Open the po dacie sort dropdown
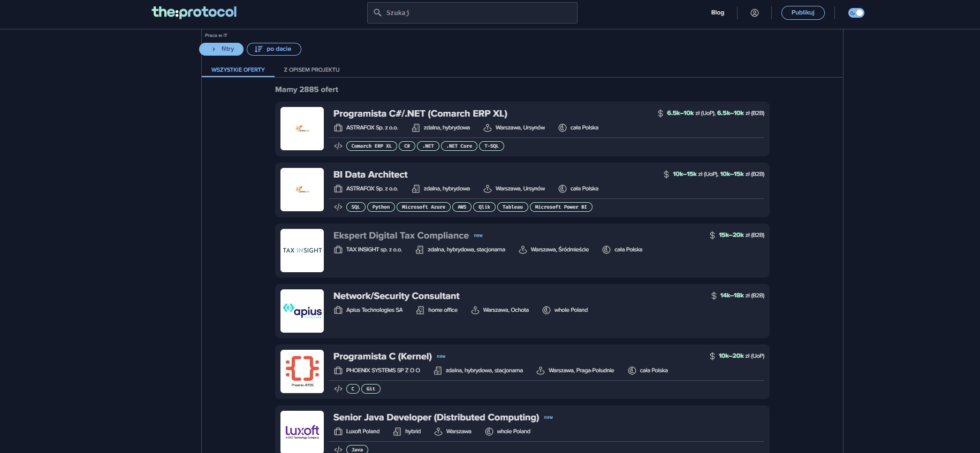The image size is (980, 453). [274, 49]
